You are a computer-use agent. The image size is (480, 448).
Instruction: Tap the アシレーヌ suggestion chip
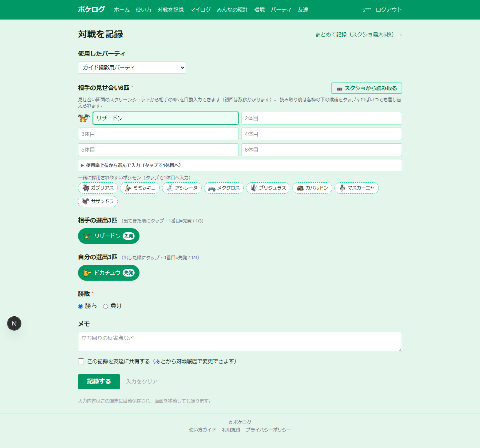[x=182, y=188]
